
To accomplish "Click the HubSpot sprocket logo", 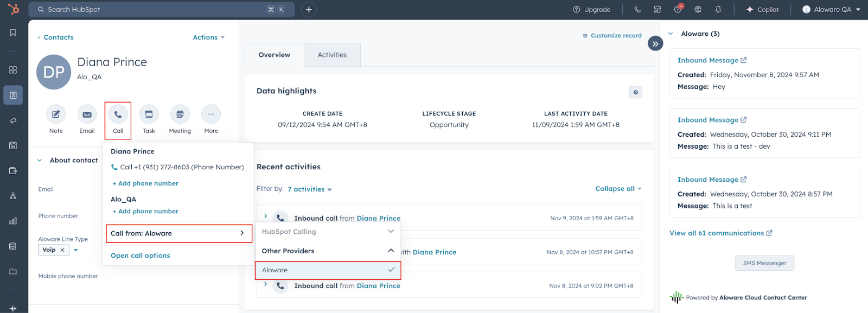I will click(x=13, y=9).
